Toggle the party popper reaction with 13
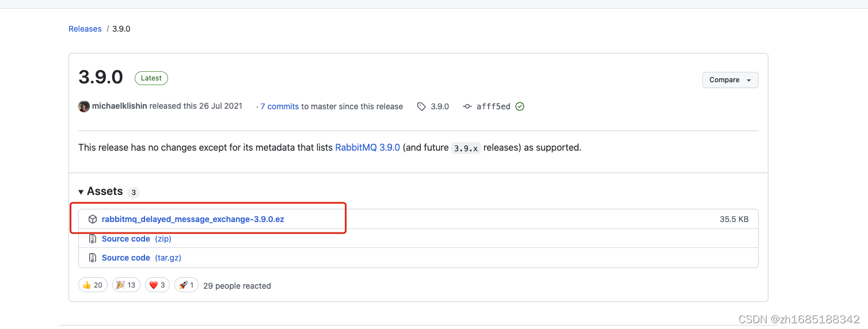 [x=126, y=285]
